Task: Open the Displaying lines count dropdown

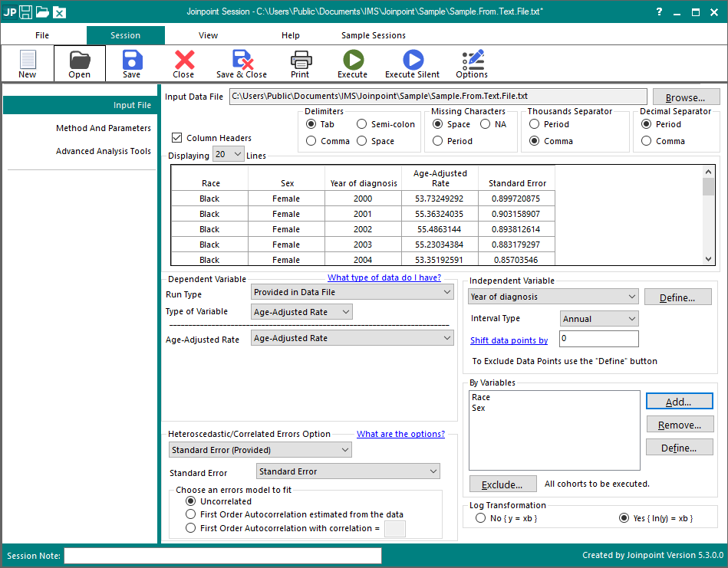Action: coord(229,154)
